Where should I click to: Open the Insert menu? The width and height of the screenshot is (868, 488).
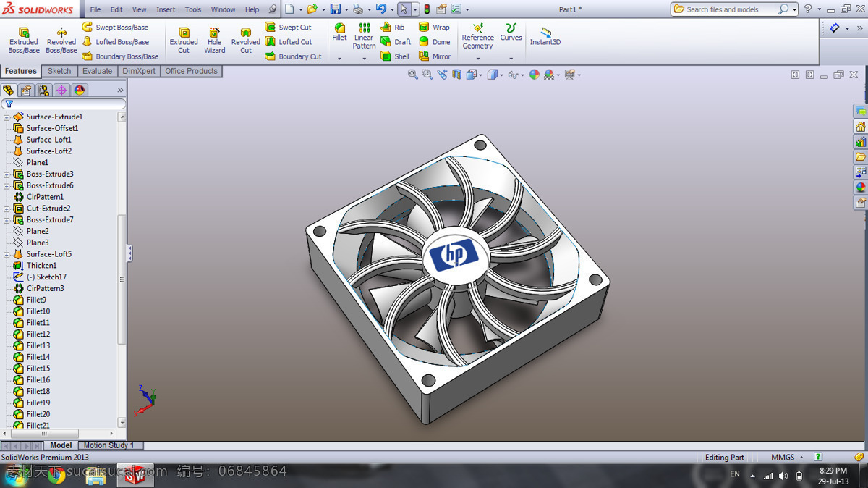pyautogui.click(x=166, y=9)
